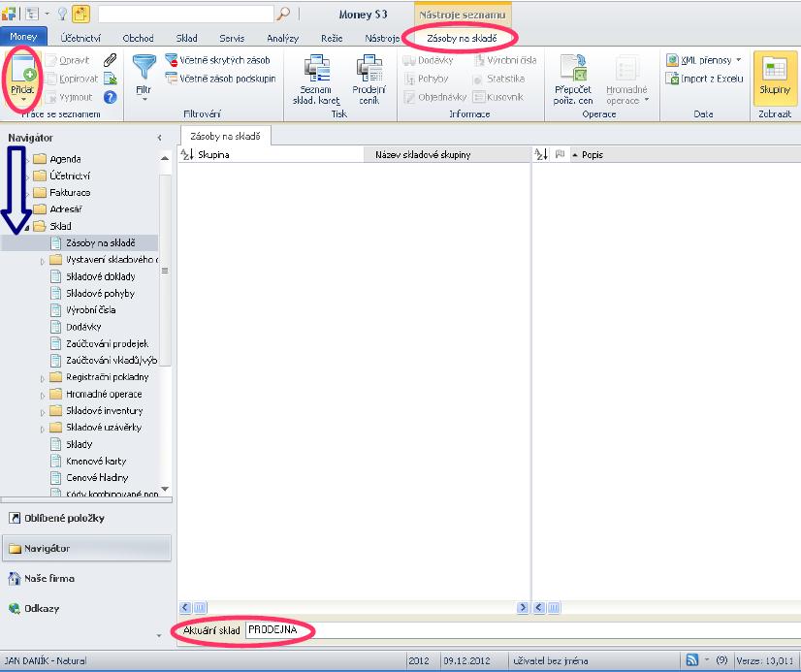Open the dropdown arrow beside the RSS icon
The image size is (801, 672).
pos(707,659)
